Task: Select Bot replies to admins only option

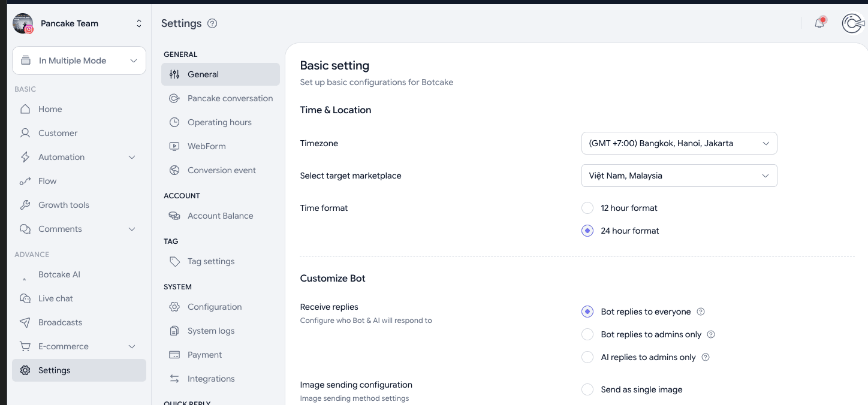Action: [587, 334]
